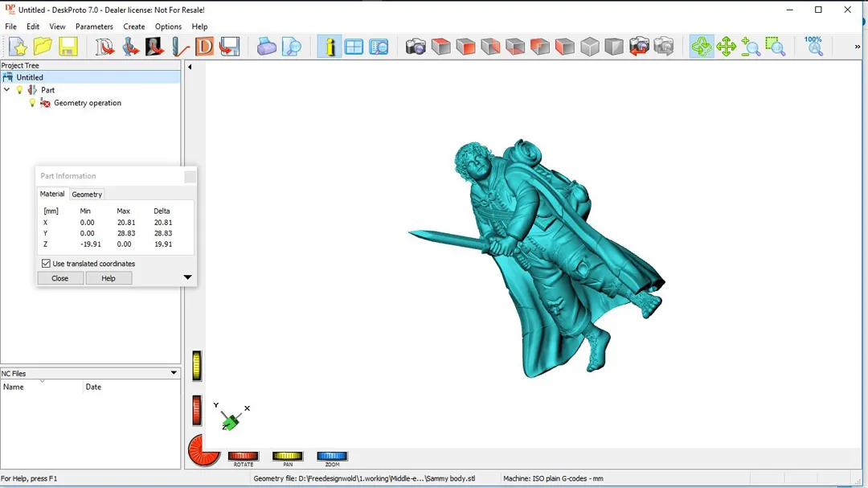The width and height of the screenshot is (868, 488).
Task: Click the 100% Zoom All icon
Action: (x=813, y=47)
